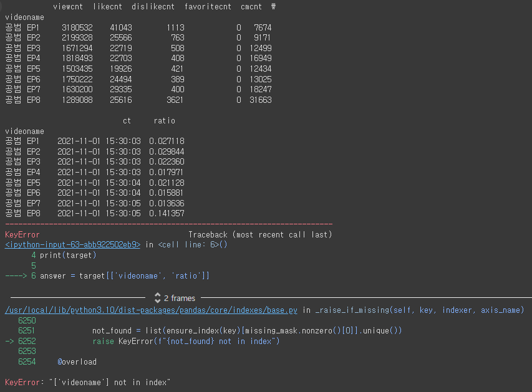Select dislikecnt value 3621
Viewport: 532px width, 392px height.
[x=175, y=100]
